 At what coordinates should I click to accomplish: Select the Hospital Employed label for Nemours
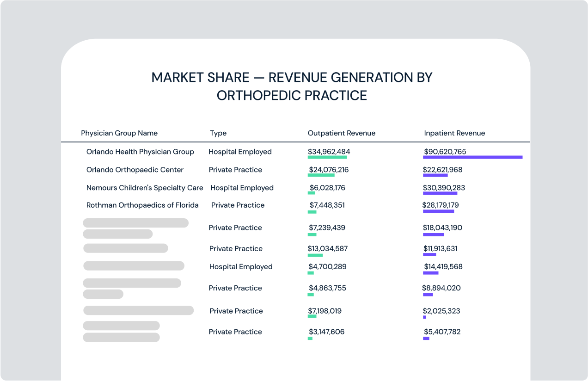click(242, 188)
